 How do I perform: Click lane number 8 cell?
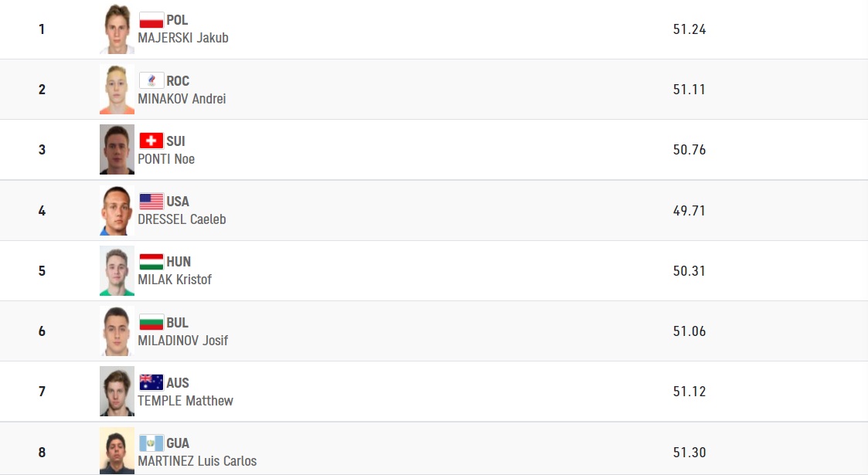(x=42, y=453)
